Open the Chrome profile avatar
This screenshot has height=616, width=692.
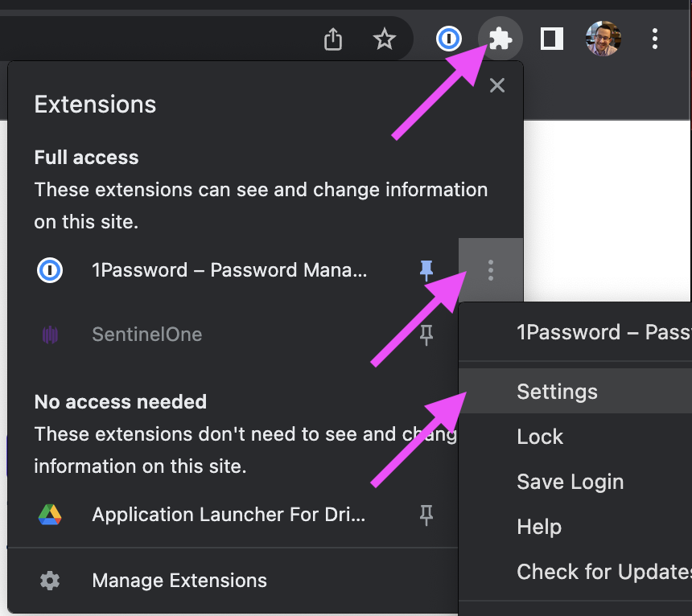(x=603, y=39)
